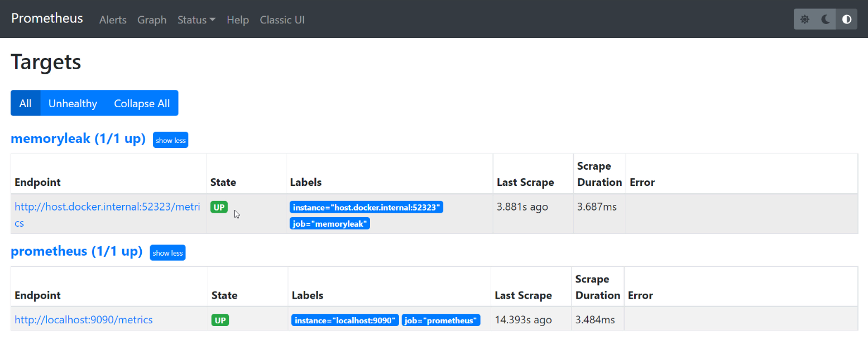Click the instance="localhost:9090" label badge
This screenshot has width=868, height=359.
[x=345, y=320]
